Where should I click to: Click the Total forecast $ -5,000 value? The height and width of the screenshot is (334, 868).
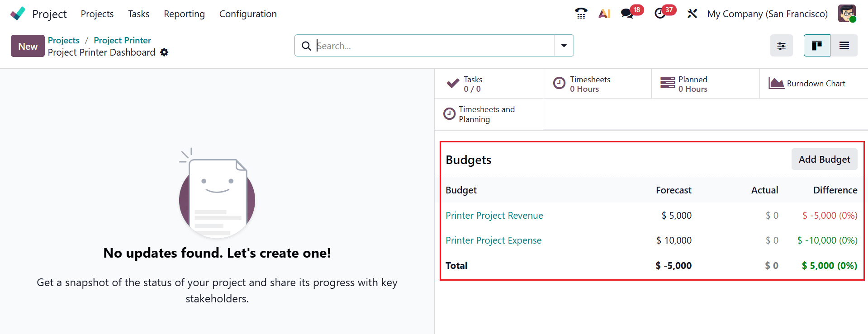pos(674,266)
